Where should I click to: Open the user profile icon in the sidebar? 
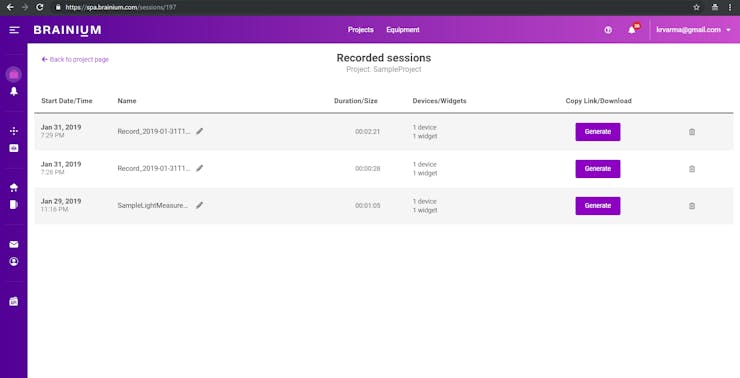coord(14,261)
